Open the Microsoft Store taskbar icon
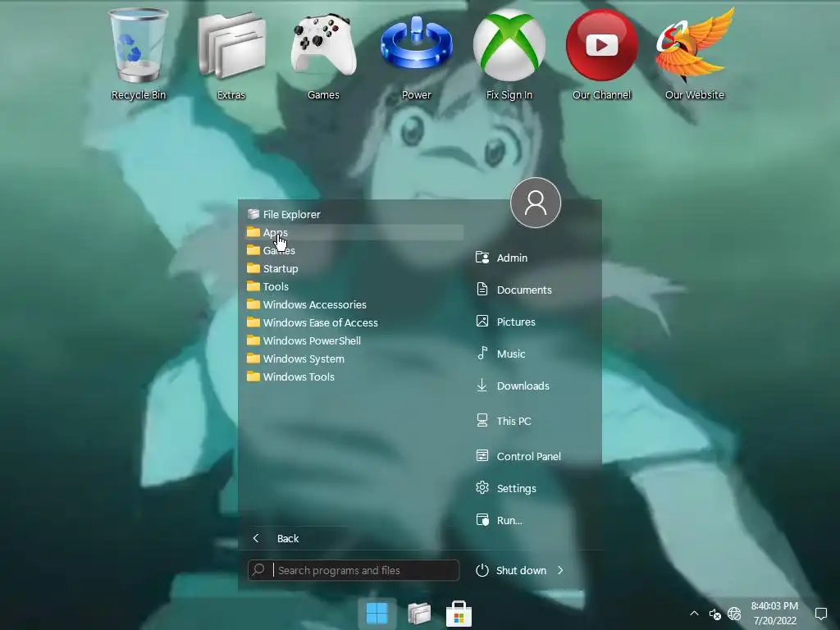Screen dimensions: 840x630 pos(459,614)
